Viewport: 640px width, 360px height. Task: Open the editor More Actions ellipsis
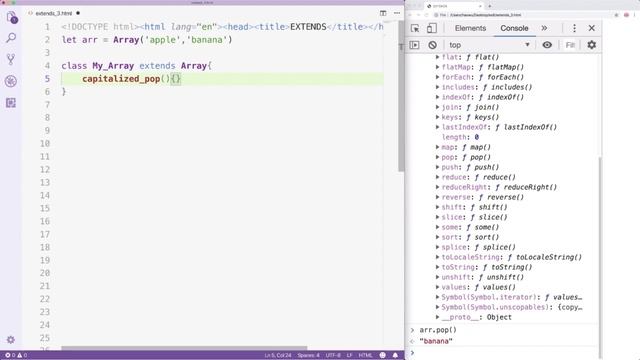click(x=397, y=13)
